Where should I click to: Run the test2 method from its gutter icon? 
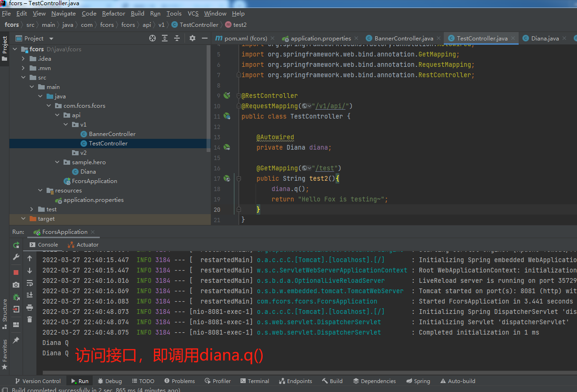(227, 178)
